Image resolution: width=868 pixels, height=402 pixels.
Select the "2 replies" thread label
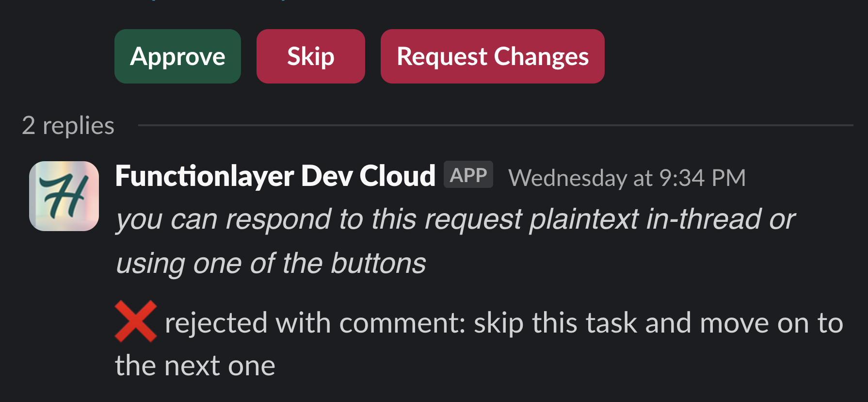(68, 126)
